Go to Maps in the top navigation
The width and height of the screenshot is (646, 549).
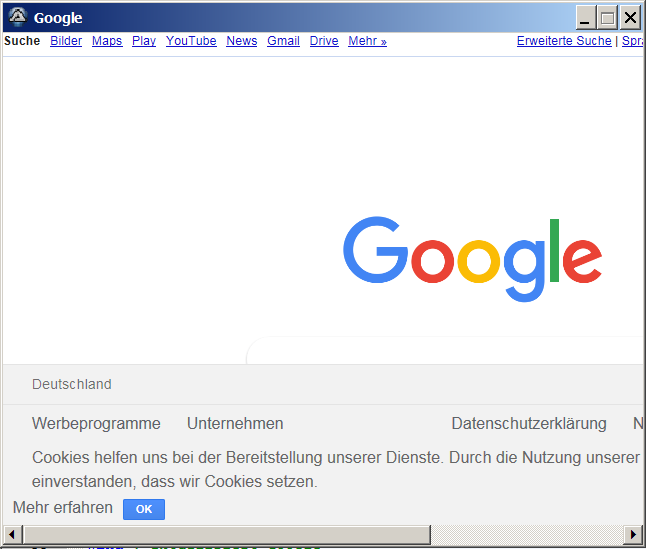point(107,41)
